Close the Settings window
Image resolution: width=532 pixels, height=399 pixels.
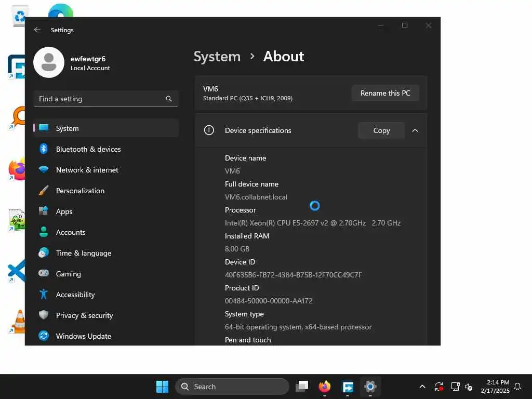pos(429,25)
